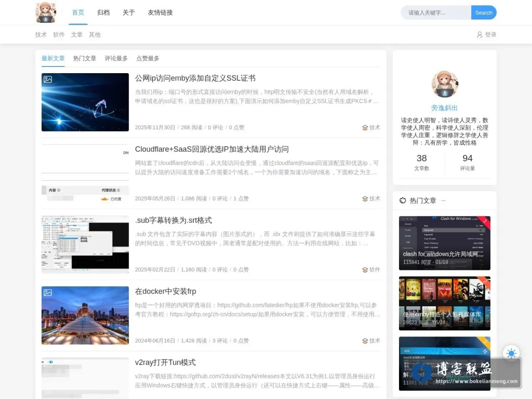Open the 关于 navigation item
The width and height of the screenshot is (532, 399).
point(129,12)
